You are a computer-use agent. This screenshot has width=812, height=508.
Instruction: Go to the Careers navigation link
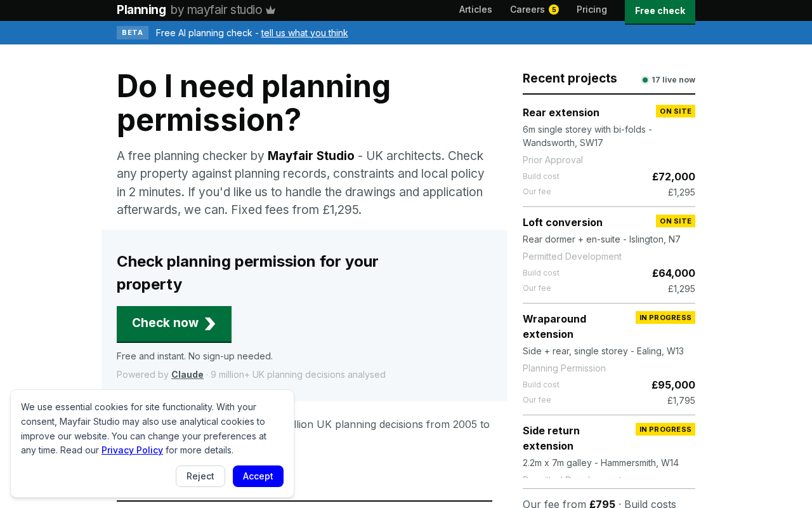527,10
